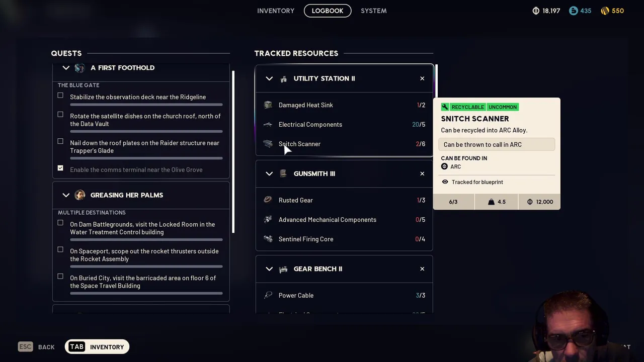This screenshot has height=362, width=644.
Task: Click the gold coins icon showing 550
Action: coord(605,11)
